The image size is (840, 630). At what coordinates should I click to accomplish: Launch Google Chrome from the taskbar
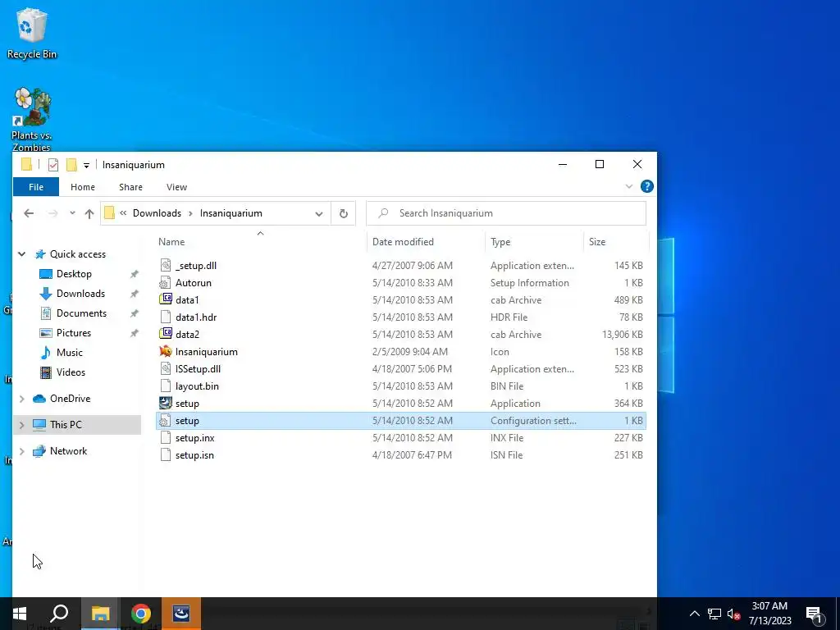point(140,614)
